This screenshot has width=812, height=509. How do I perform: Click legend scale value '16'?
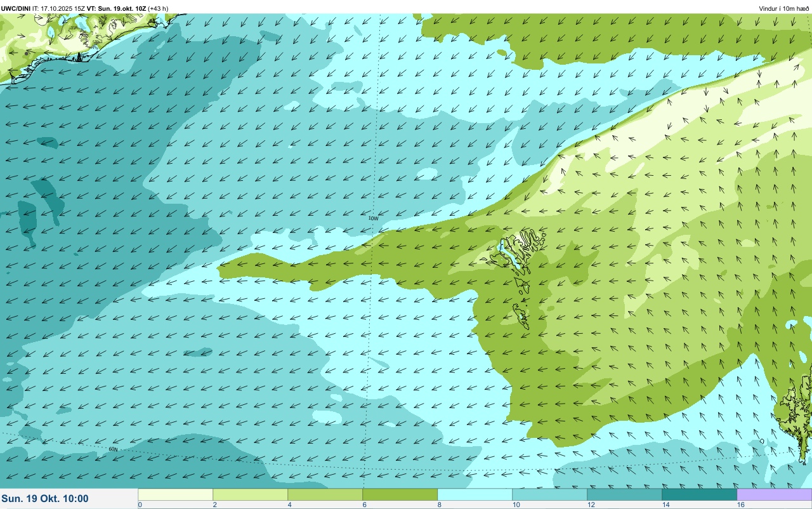tap(741, 505)
